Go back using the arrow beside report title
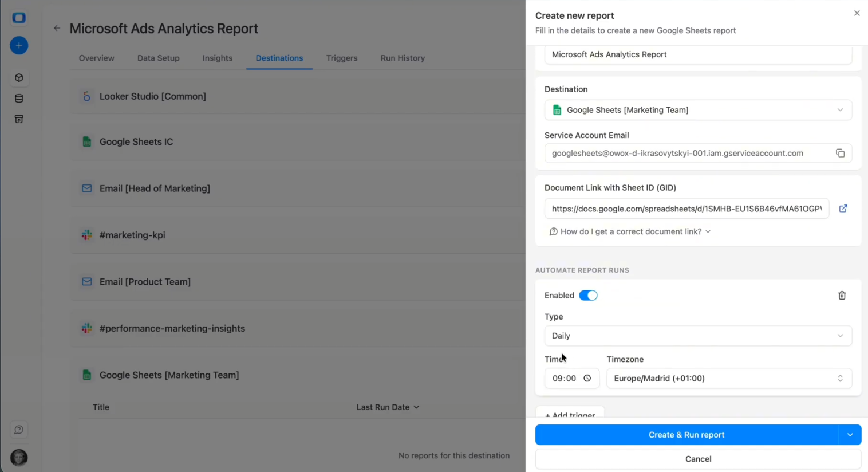 coord(56,28)
